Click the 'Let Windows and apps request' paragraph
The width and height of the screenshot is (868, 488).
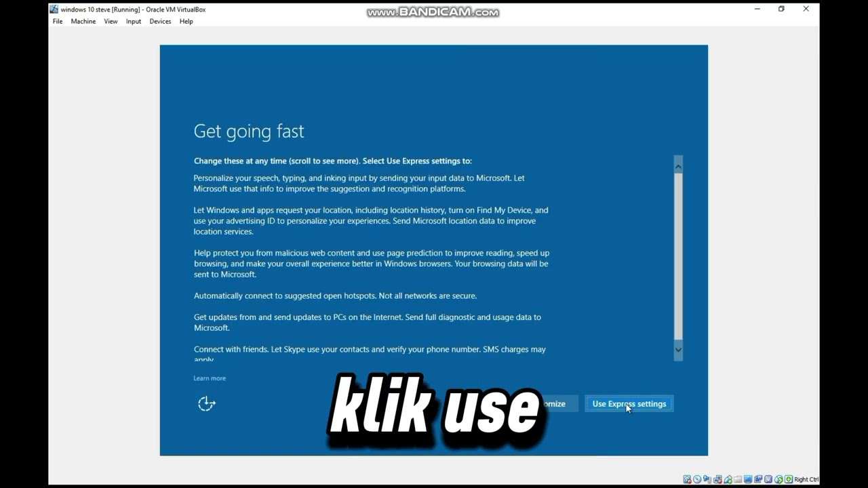pyautogui.click(x=371, y=220)
